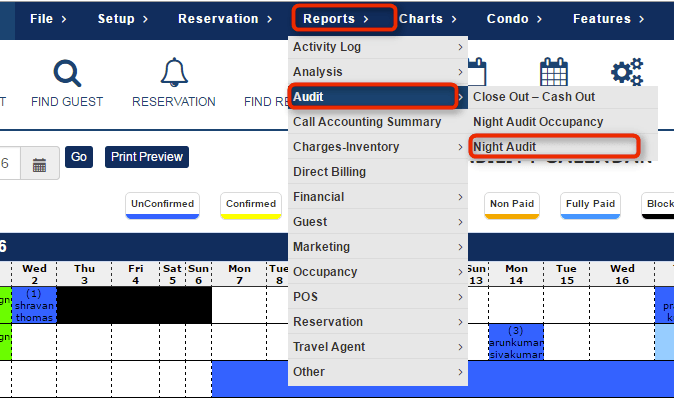Click the Wed 16 column header

click(x=622, y=274)
